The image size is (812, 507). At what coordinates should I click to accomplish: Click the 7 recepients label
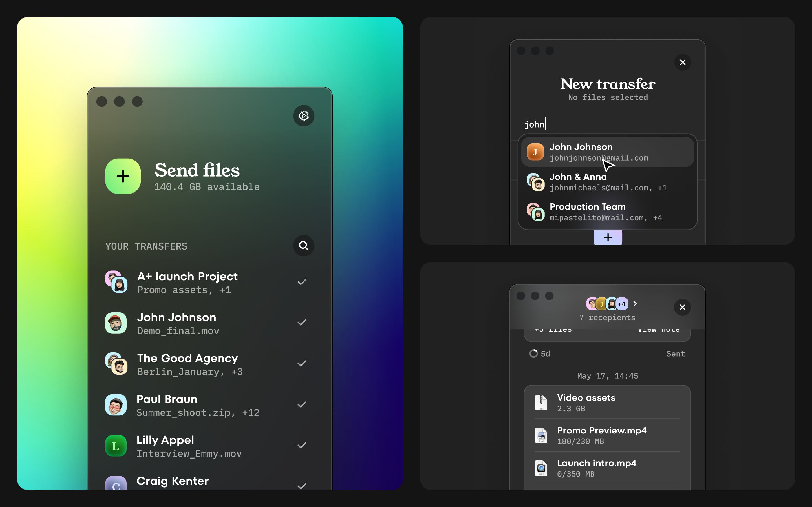[x=607, y=317]
